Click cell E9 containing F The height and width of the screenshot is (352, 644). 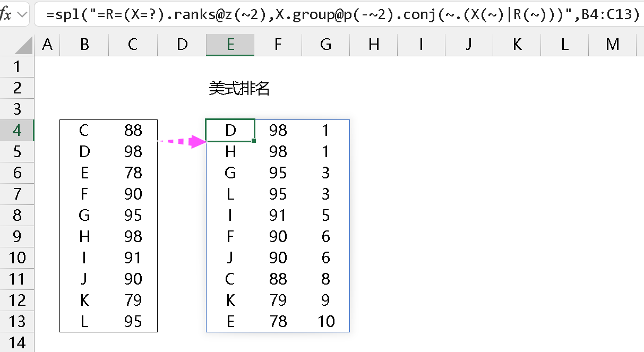[x=230, y=237]
